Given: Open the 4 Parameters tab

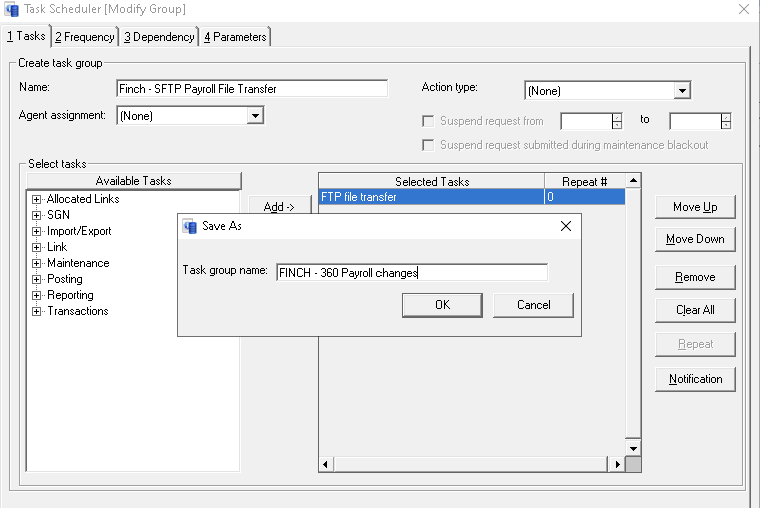Looking at the screenshot, I should [235, 37].
